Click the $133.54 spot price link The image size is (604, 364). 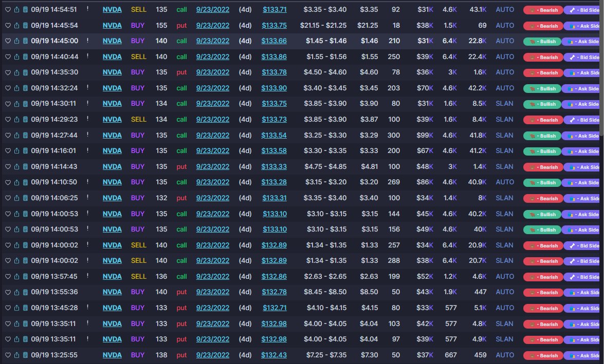(274, 135)
